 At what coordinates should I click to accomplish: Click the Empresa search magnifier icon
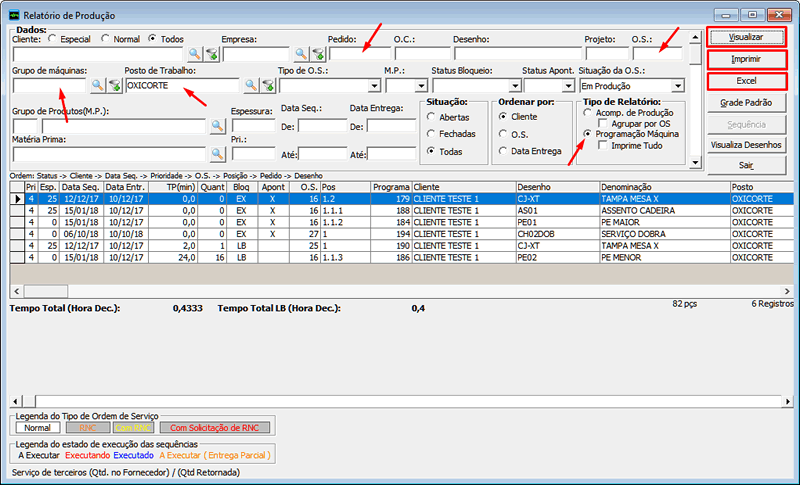301,54
